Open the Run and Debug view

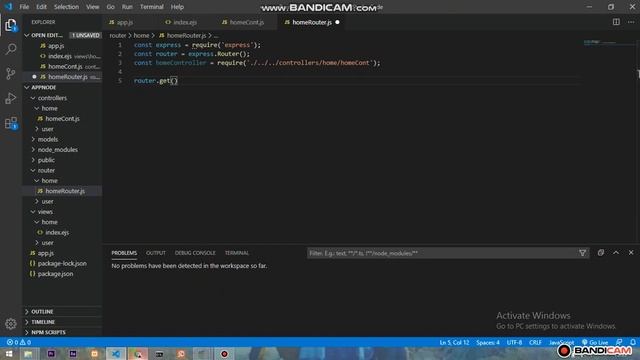coord(11,98)
